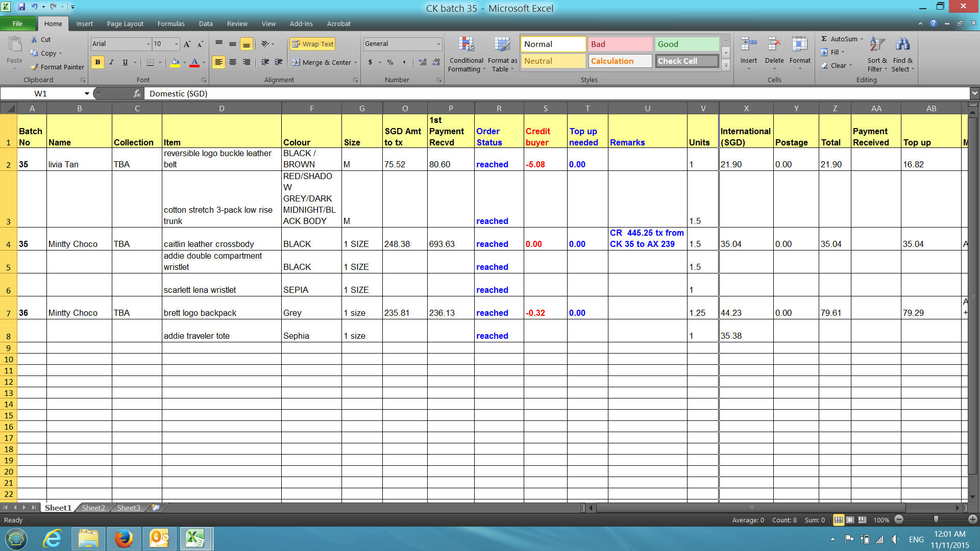Save workbook from Quick Access Toolbar
Viewport: 980px width, 551px height.
[x=21, y=7]
